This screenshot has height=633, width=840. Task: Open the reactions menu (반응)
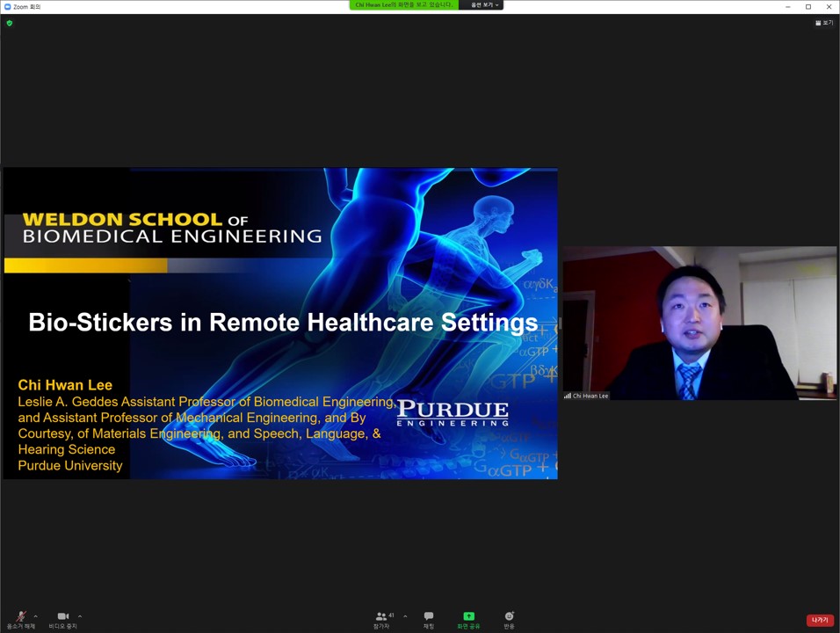point(509,619)
